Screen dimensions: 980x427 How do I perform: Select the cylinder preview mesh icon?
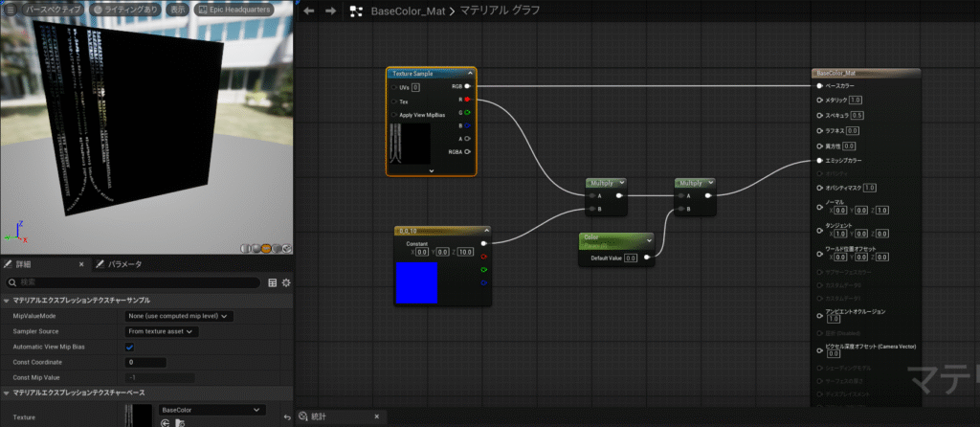click(246, 248)
